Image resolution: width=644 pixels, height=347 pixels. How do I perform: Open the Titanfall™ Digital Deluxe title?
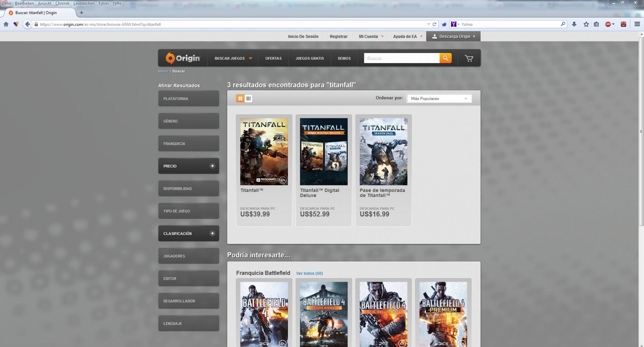point(319,193)
